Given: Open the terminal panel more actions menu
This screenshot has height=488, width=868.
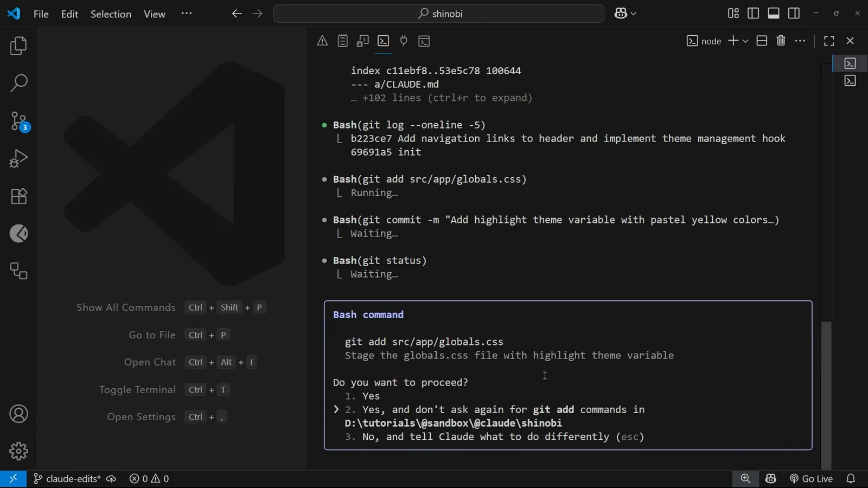Looking at the screenshot, I should [800, 41].
